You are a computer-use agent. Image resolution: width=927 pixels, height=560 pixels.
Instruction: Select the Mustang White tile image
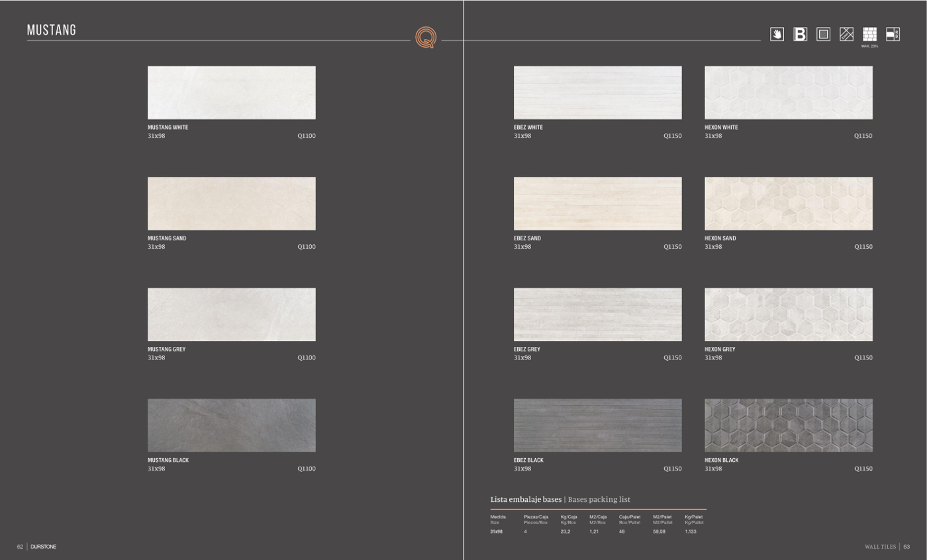click(x=232, y=93)
